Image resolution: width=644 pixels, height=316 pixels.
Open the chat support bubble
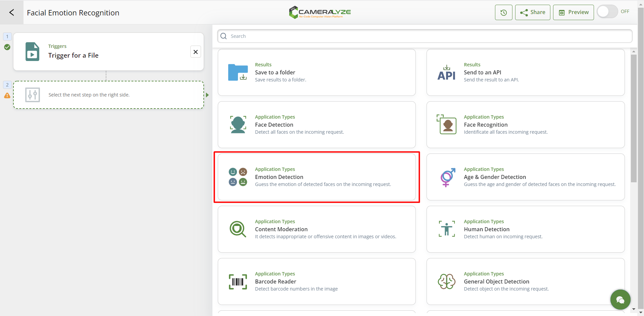pyautogui.click(x=620, y=300)
